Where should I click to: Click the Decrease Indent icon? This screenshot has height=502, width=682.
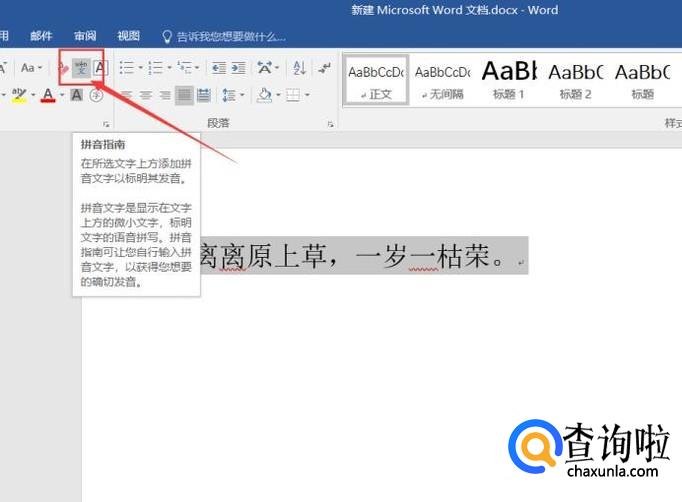(218, 68)
